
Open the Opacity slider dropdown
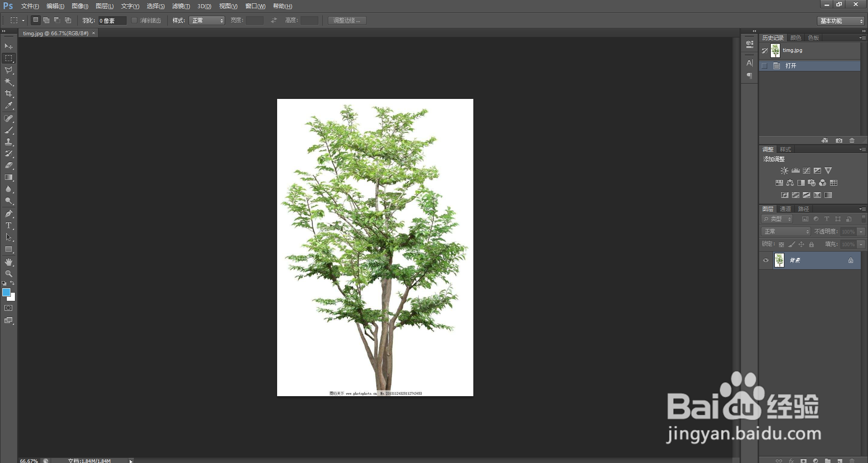(861, 231)
